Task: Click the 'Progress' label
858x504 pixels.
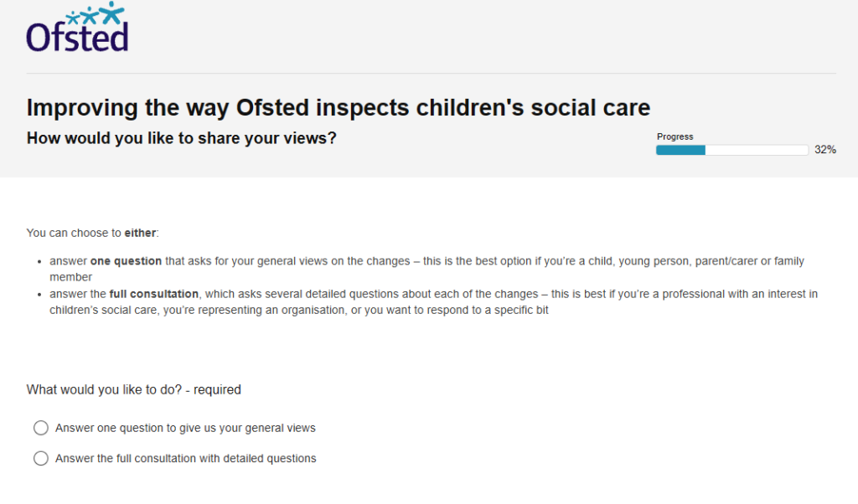Action: point(675,136)
